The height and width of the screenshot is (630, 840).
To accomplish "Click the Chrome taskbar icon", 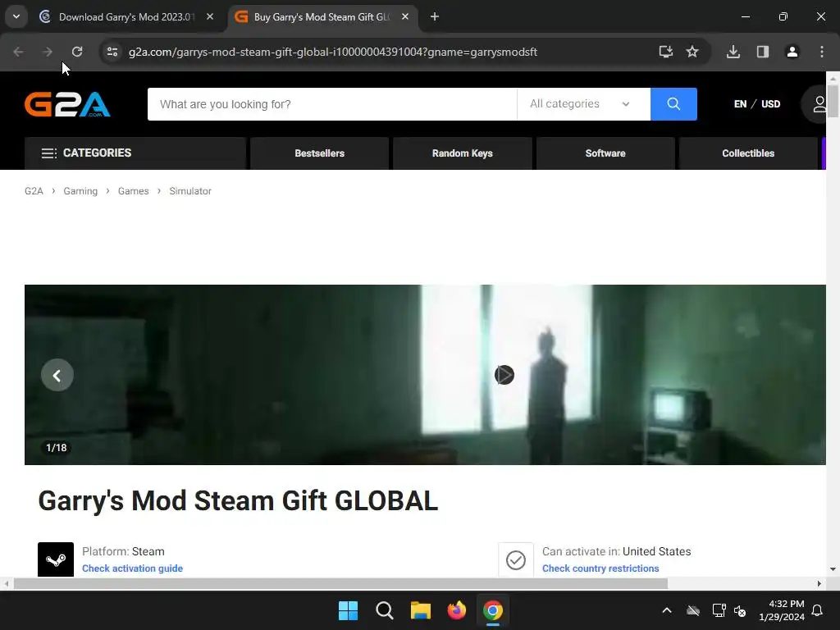I will pyautogui.click(x=493, y=610).
